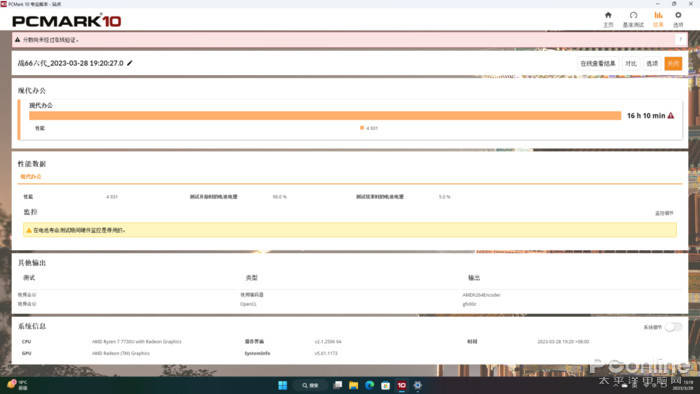Screen dimensions: 700x394
Task: Open the Benchmarks gauge icon tab
Action: pyautogui.click(x=633, y=19)
